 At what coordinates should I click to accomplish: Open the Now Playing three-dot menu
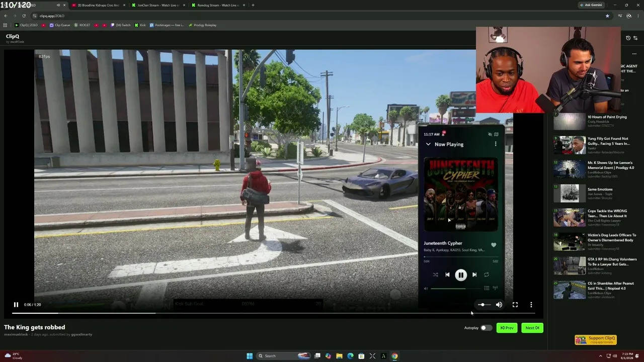coord(496,144)
